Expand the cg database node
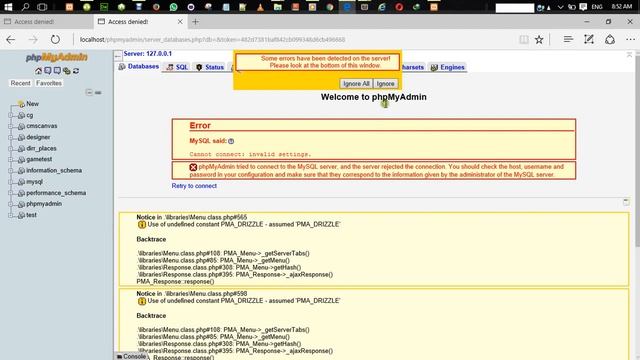The height and width of the screenshot is (360, 640). [x=11, y=116]
